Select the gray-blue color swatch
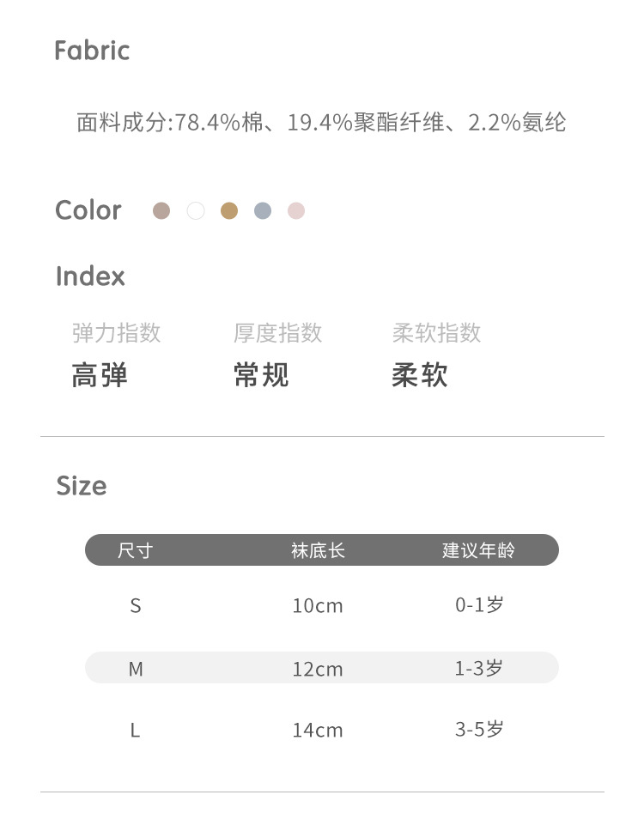The width and height of the screenshot is (644, 813). 263,210
